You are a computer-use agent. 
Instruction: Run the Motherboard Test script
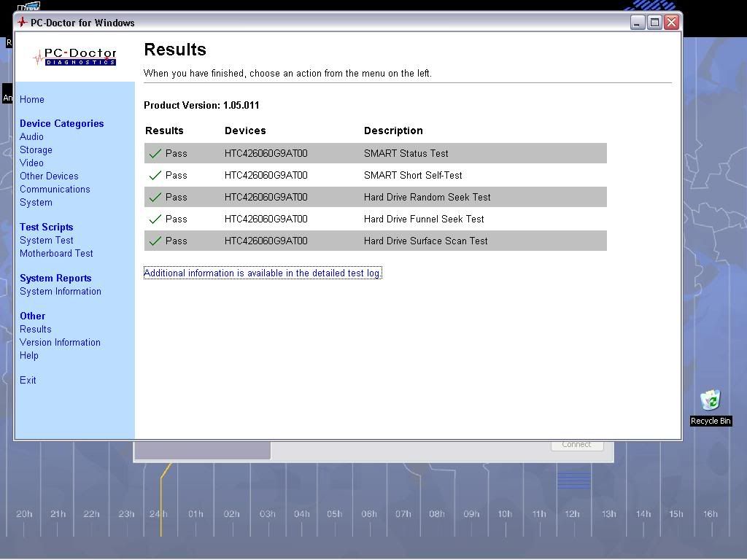[56, 254]
